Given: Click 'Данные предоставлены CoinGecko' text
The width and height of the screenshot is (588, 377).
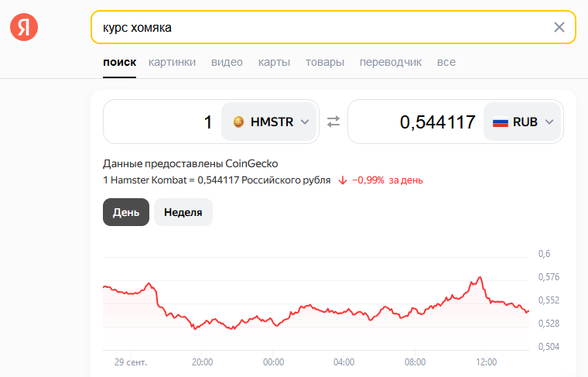Looking at the screenshot, I should [x=190, y=163].
